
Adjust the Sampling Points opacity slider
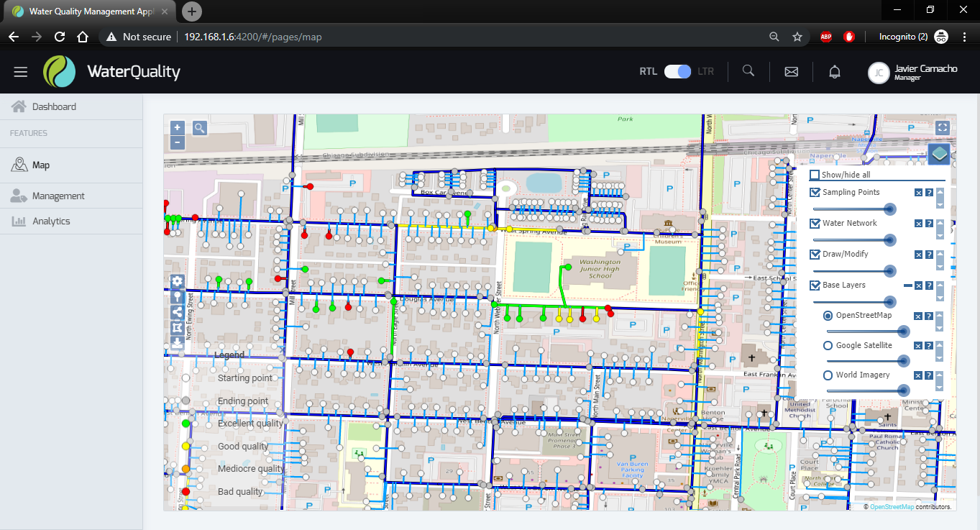click(853, 209)
